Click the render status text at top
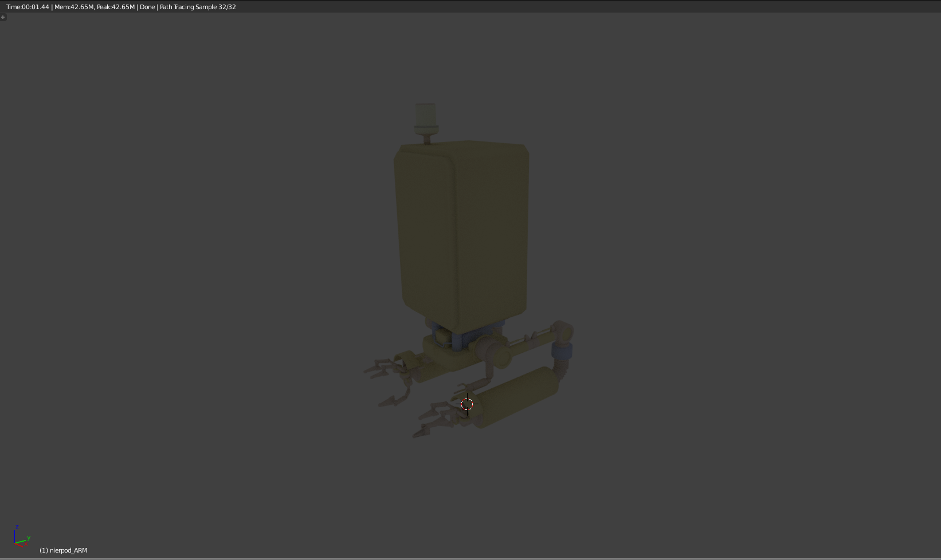 [x=121, y=7]
